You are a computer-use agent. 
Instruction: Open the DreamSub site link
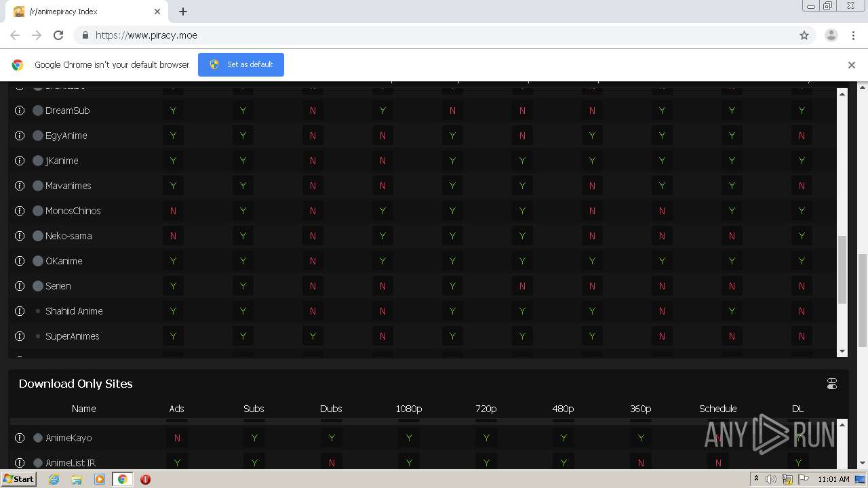click(67, 110)
